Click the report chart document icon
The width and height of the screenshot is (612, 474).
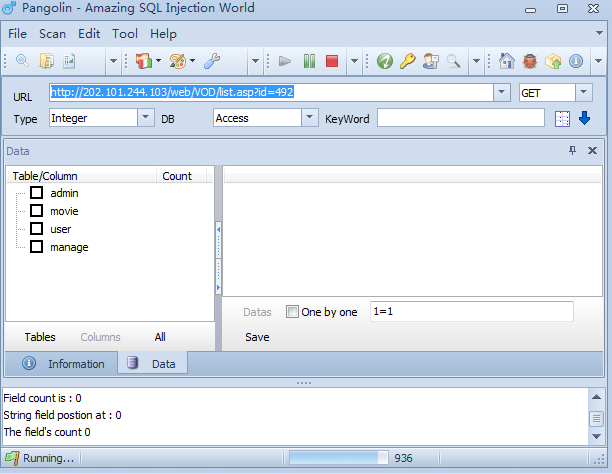click(69, 61)
